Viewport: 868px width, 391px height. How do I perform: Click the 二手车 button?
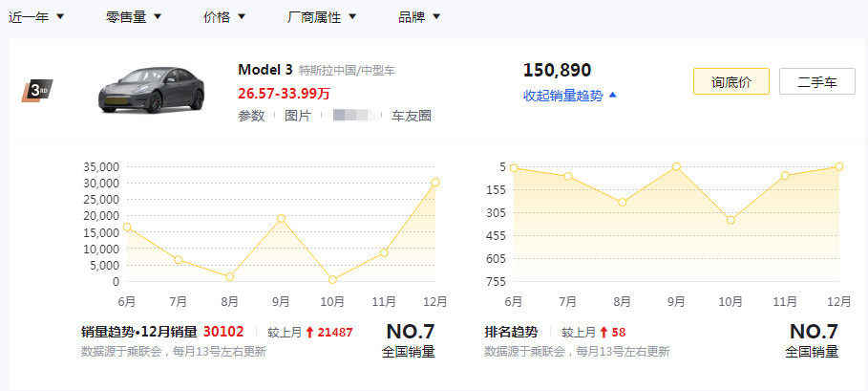click(816, 82)
